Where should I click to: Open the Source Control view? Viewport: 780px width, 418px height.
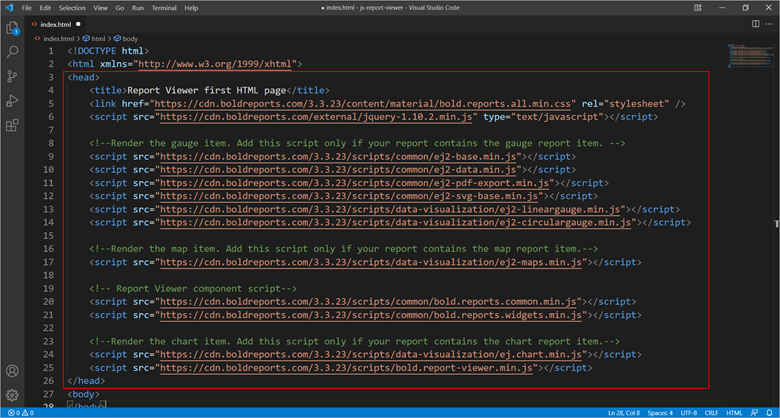[12, 76]
